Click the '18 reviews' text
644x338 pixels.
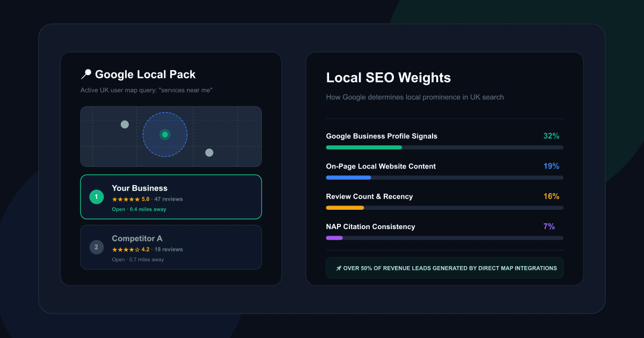click(169, 249)
